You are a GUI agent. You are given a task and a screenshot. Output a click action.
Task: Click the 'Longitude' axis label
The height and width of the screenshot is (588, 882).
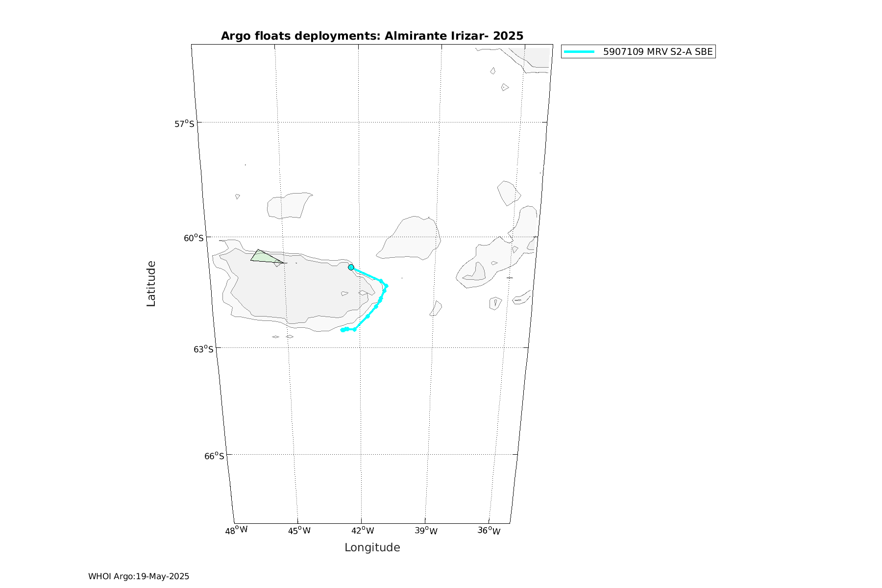pos(372,547)
